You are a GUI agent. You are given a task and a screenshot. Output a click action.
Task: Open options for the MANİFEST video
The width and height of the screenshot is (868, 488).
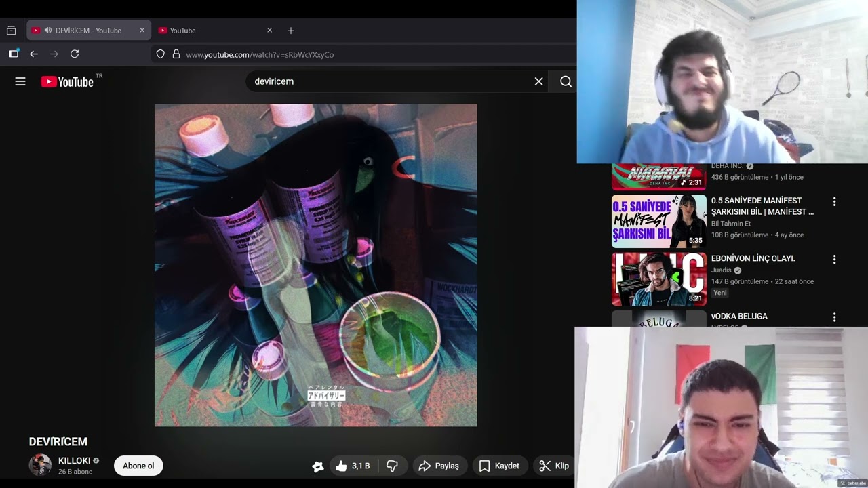pyautogui.click(x=834, y=201)
